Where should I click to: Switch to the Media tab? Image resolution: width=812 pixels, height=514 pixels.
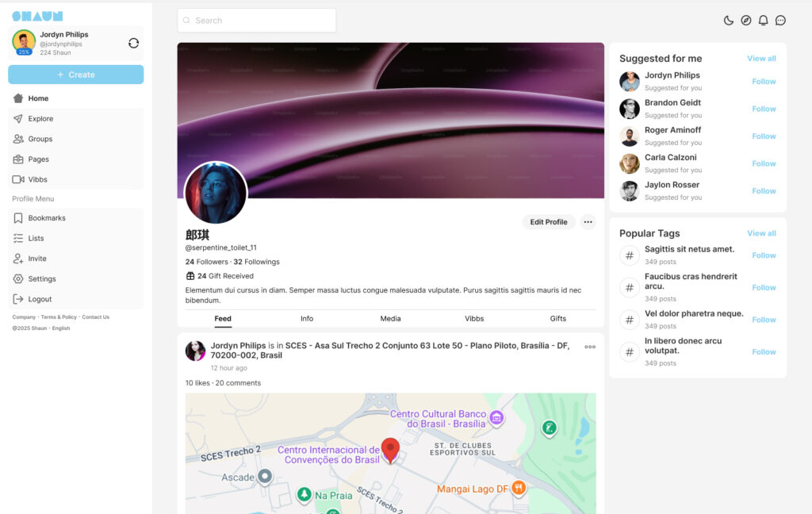(390, 319)
